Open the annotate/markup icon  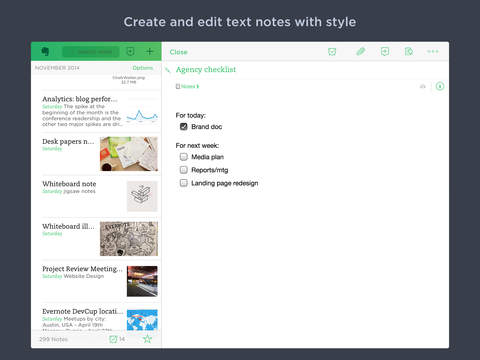click(x=409, y=51)
